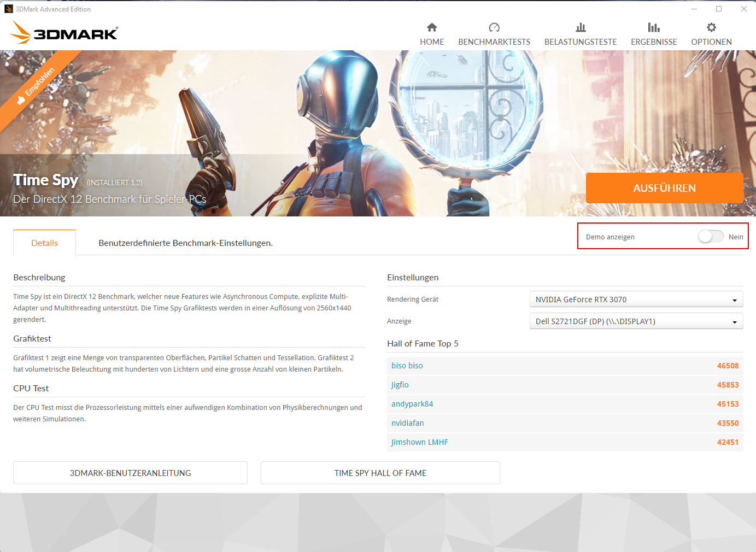Viewport: 756px width, 552px height.
Task: Select the Details tab
Action: pyautogui.click(x=44, y=243)
